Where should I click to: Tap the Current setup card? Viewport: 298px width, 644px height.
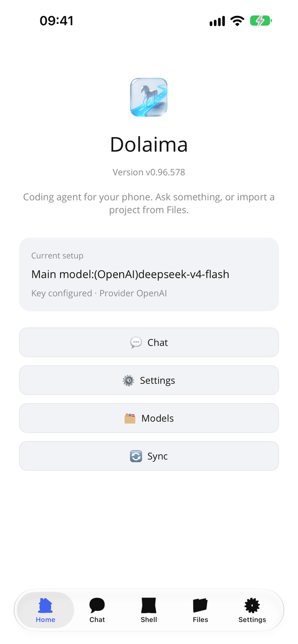pos(149,274)
